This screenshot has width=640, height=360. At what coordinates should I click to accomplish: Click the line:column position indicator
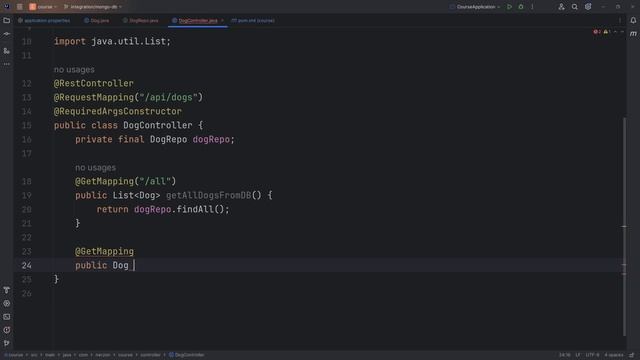pos(565,355)
